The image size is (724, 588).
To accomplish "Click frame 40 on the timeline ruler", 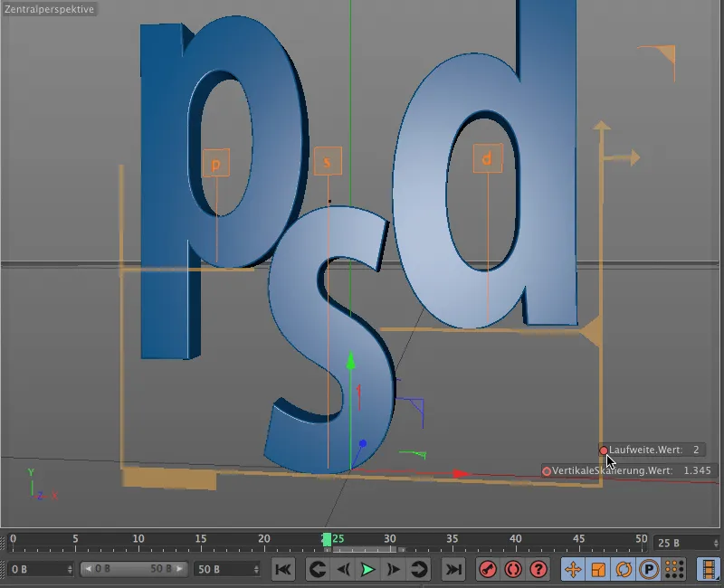I will [515, 538].
